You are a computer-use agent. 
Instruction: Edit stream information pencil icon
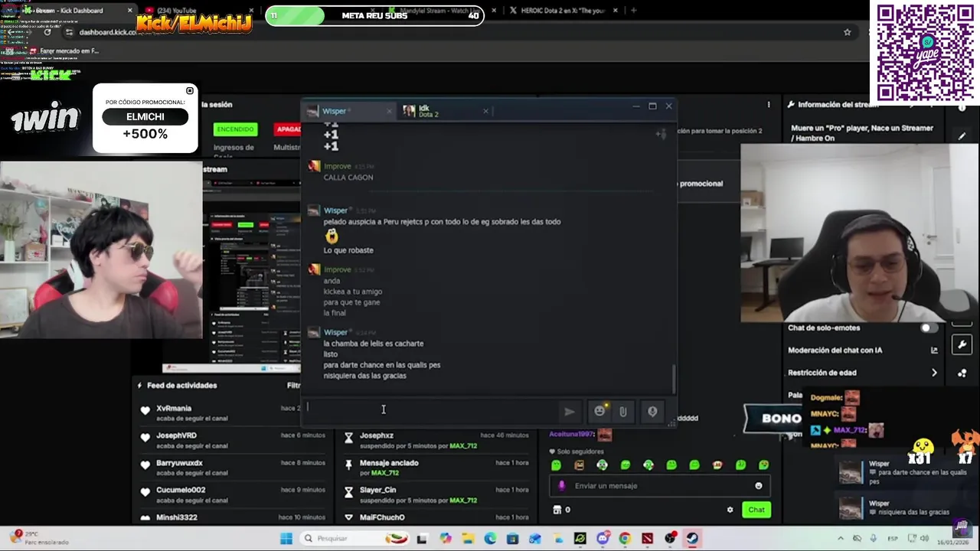[962, 135]
